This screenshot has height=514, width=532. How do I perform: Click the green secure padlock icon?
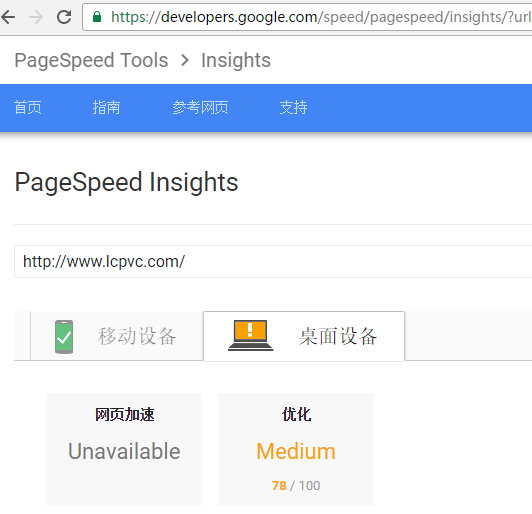(97, 17)
